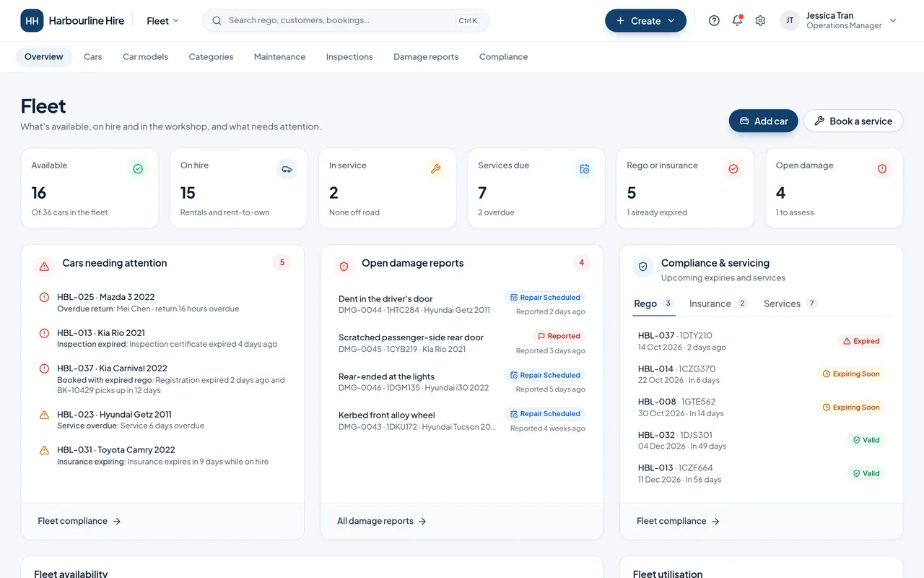This screenshot has height=578, width=924.
Task: Focus the search rego, customers, bookings field
Action: (x=346, y=21)
